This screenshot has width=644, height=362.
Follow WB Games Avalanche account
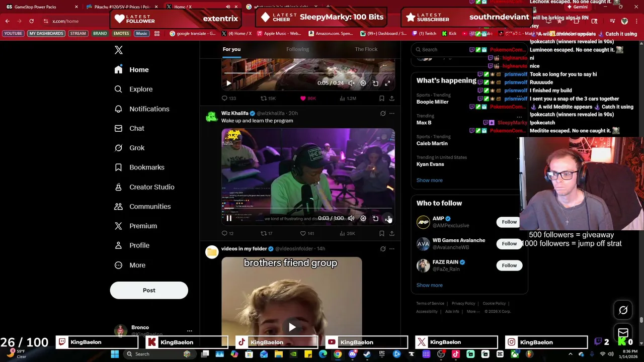click(x=509, y=244)
